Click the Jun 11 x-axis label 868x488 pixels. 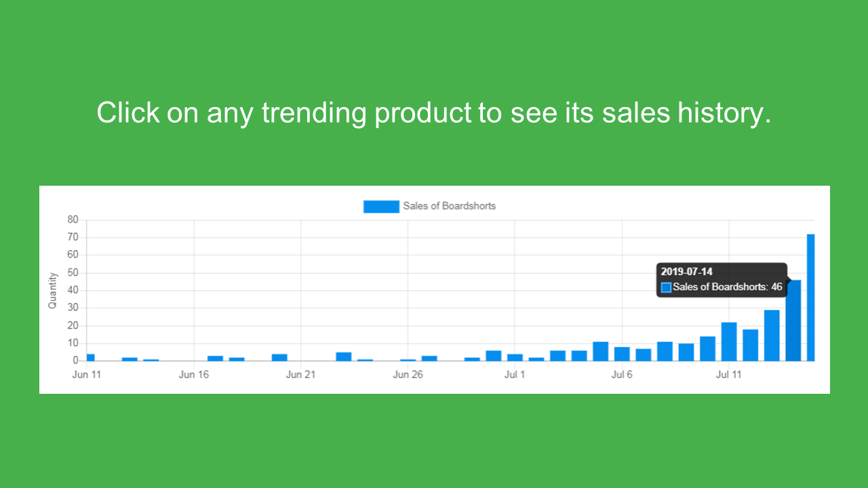(86, 375)
